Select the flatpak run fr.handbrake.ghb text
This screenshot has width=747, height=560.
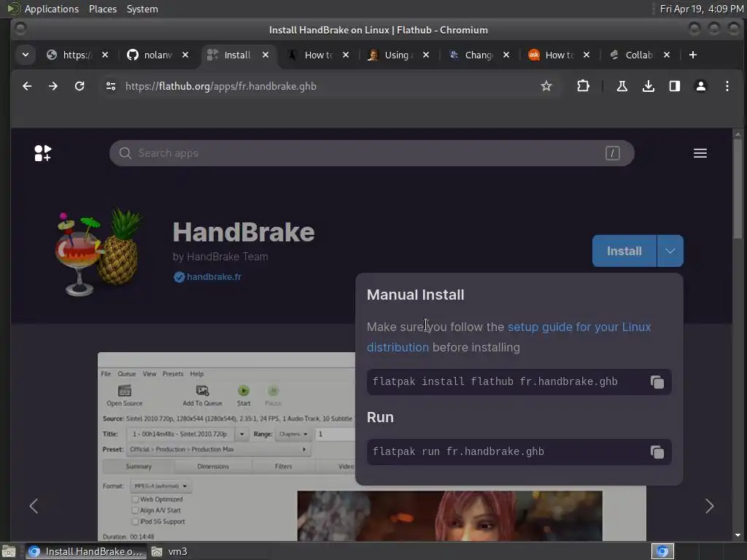click(x=458, y=452)
